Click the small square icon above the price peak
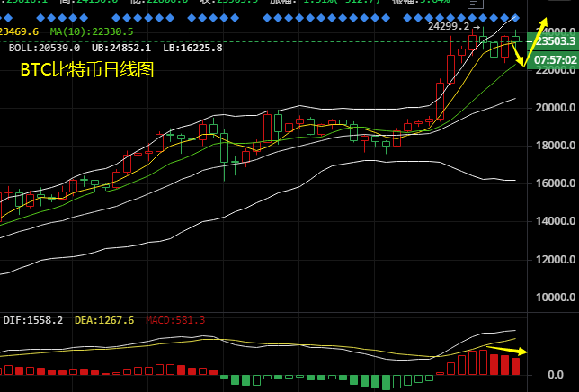Viewport: 579px width, 392px height. coord(475,4)
